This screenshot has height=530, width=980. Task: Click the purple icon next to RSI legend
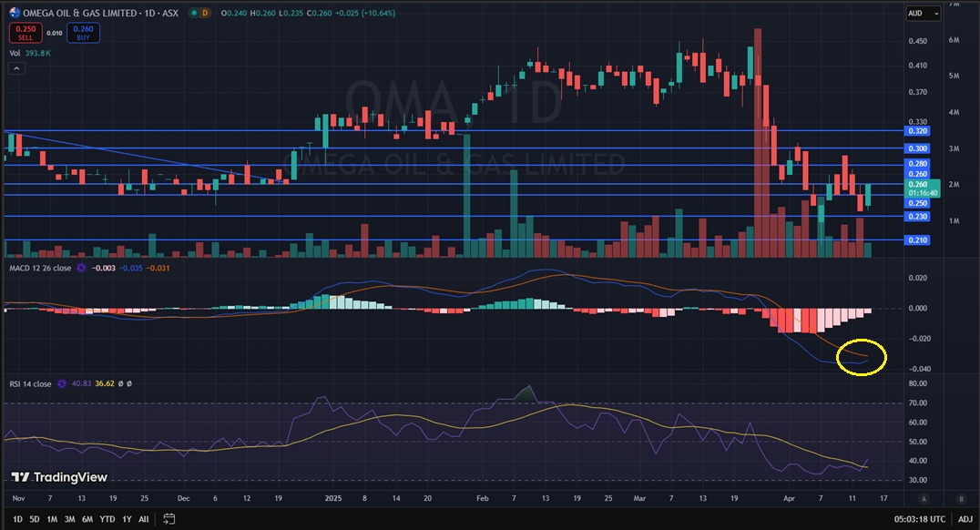(61, 383)
